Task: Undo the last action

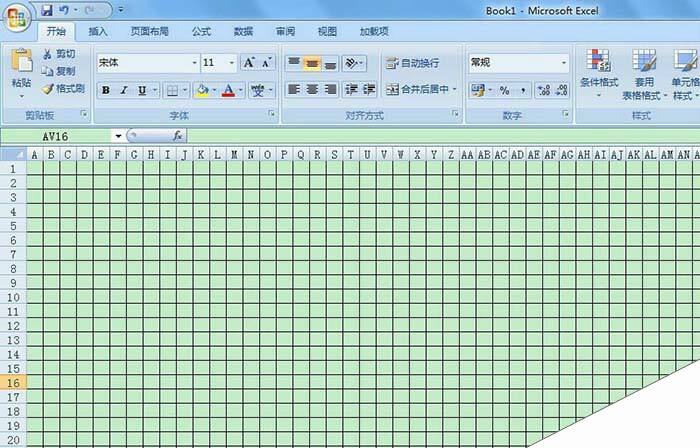Action: click(x=64, y=9)
